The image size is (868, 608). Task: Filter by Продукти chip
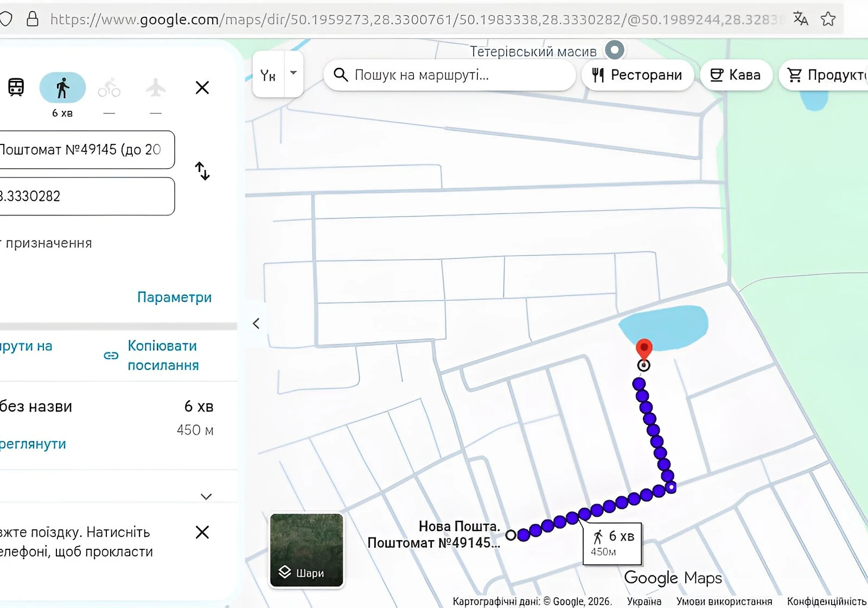[825, 75]
